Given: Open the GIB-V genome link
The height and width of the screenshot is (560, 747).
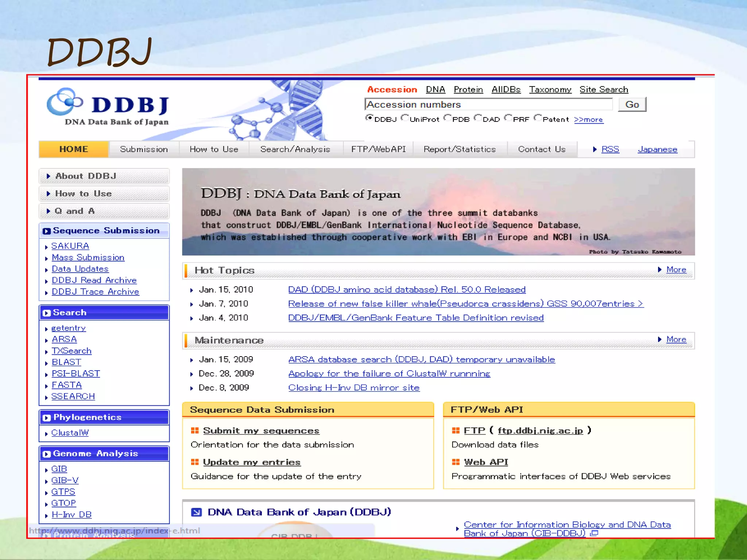Looking at the screenshot, I should tap(65, 481).
